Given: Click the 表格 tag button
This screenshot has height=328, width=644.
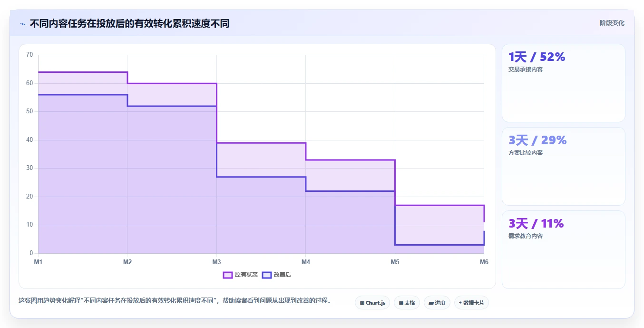Looking at the screenshot, I should coord(407,303).
